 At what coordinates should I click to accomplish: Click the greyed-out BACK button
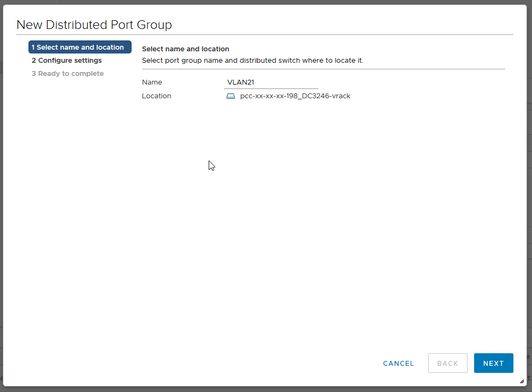click(x=447, y=363)
